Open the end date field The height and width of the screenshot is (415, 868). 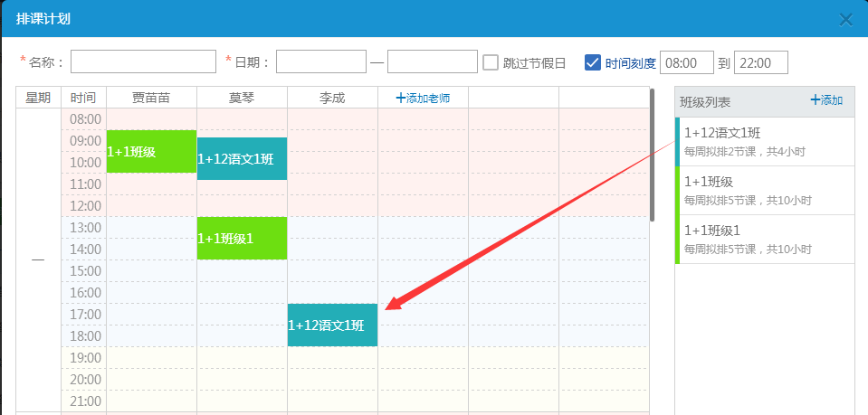(432, 61)
